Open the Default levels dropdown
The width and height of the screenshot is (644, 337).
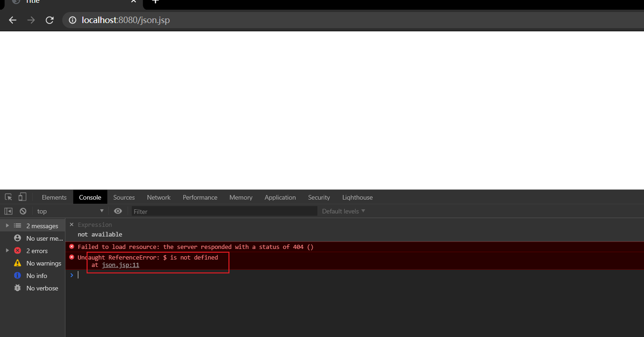click(344, 211)
